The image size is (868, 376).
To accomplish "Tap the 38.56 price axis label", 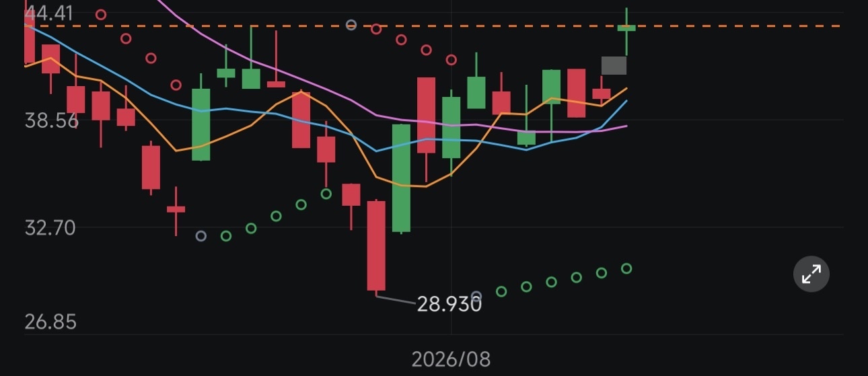I will 51,120.
